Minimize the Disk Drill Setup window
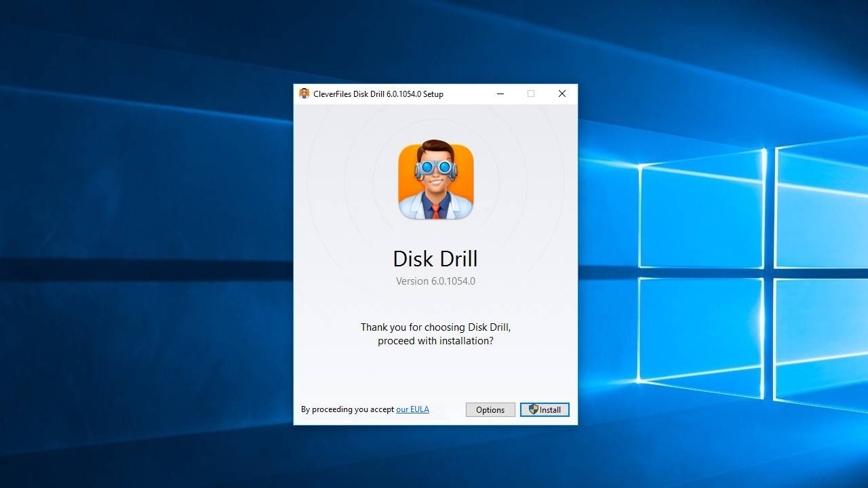868x488 pixels. pos(500,94)
